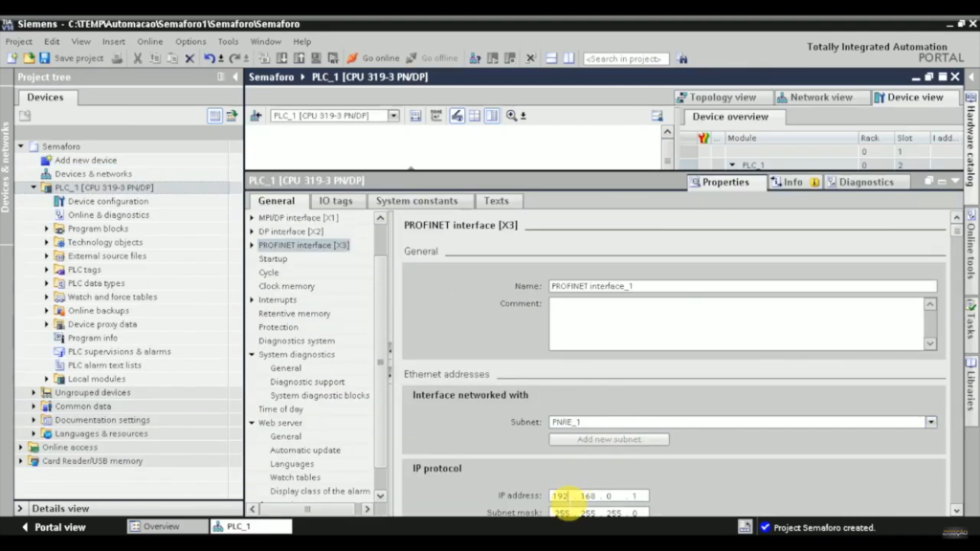Click the Split editor horizontally icon
The image size is (980, 551).
point(551,58)
